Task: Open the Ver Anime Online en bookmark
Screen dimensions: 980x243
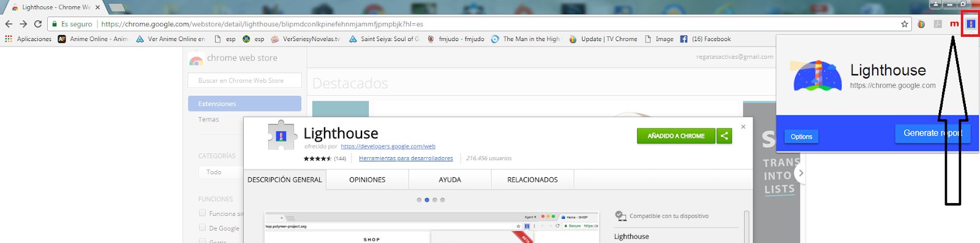Action: (170, 39)
